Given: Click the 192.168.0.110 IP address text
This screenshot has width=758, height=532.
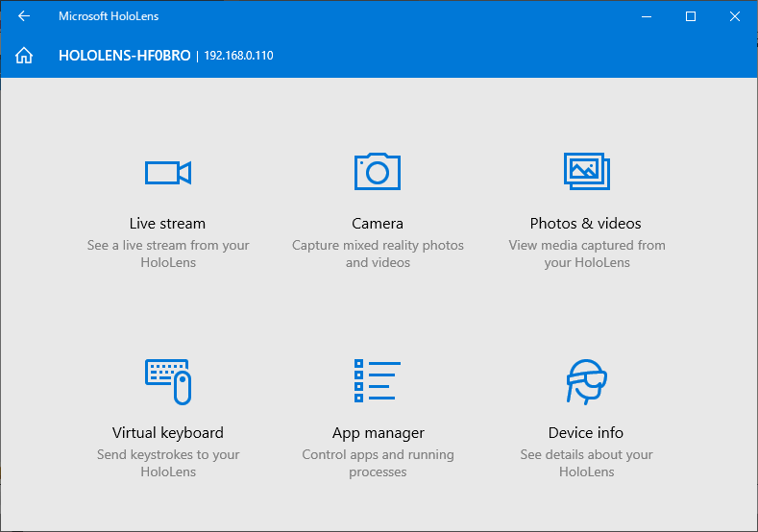Looking at the screenshot, I should [x=238, y=56].
